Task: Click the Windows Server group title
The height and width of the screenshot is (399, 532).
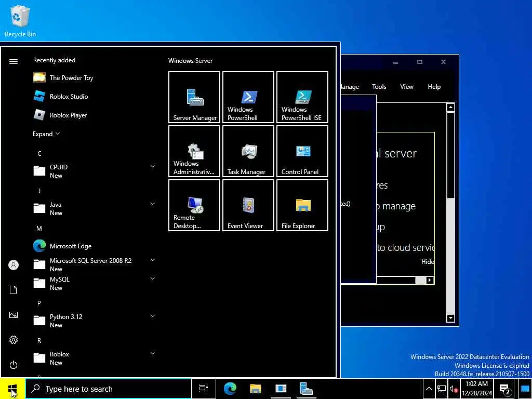Action: tap(190, 61)
